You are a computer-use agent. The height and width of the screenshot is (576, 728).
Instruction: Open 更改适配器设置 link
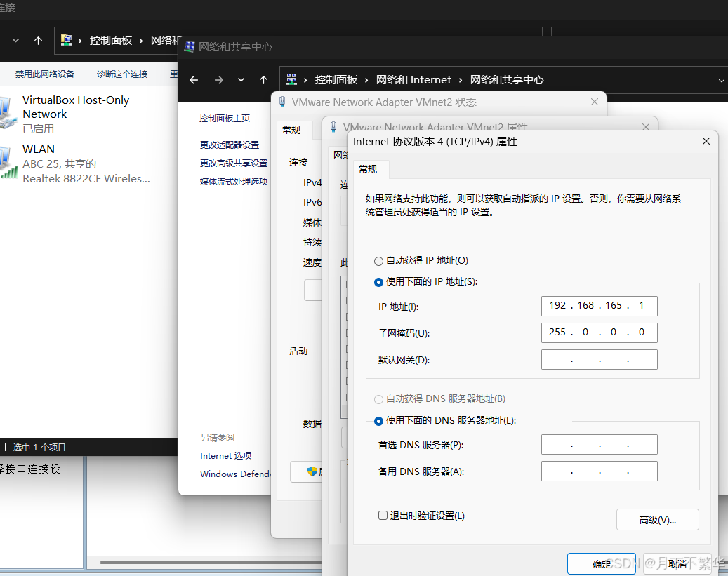(230, 145)
